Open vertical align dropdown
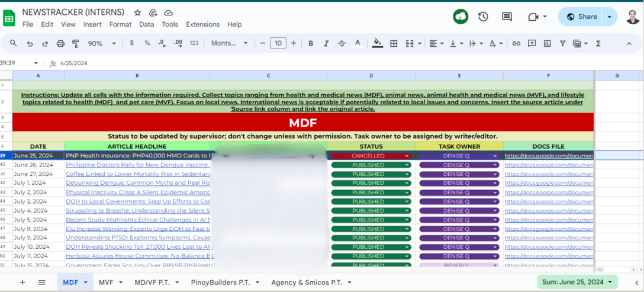 click(456, 43)
